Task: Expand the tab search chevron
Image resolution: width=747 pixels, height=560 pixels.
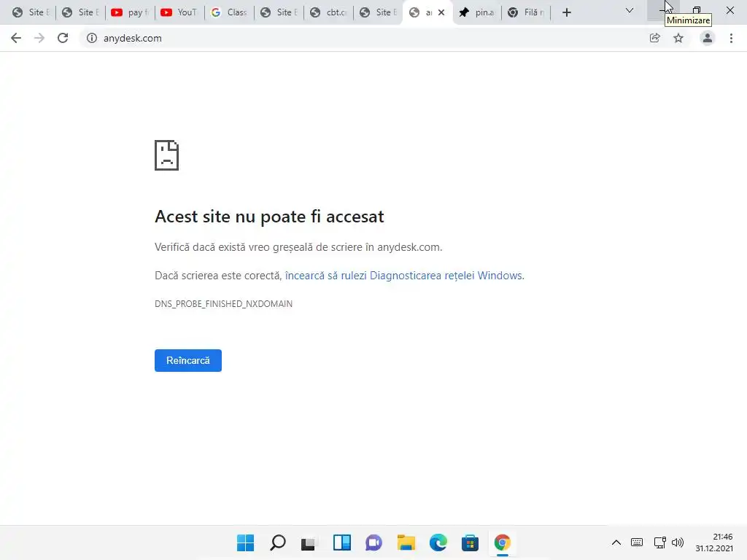Action: point(630,10)
